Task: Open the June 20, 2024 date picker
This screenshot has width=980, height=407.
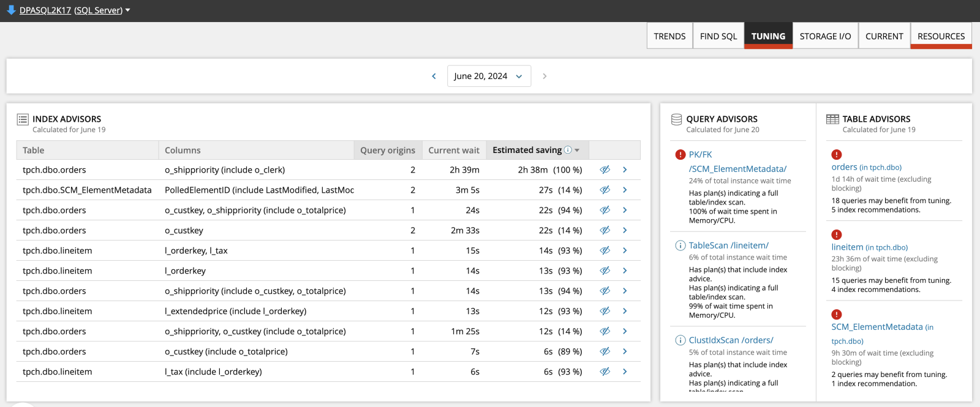Action: (489, 76)
